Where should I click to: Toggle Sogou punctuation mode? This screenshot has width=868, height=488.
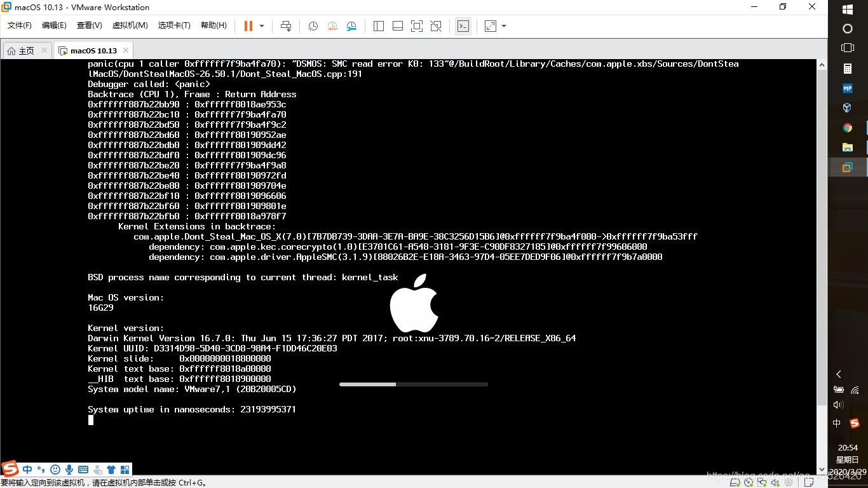41,470
